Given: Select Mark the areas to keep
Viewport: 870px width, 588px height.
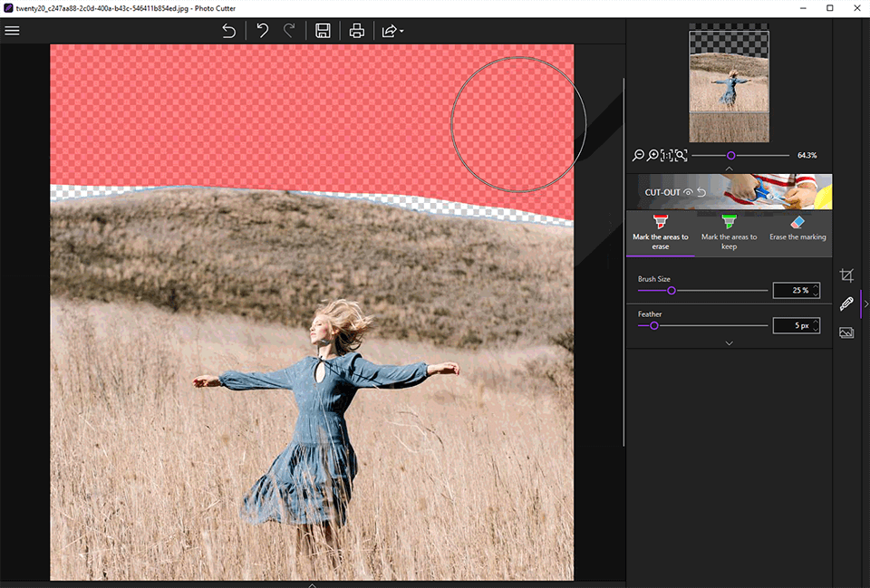Looking at the screenshot, I should coord(729,232).
